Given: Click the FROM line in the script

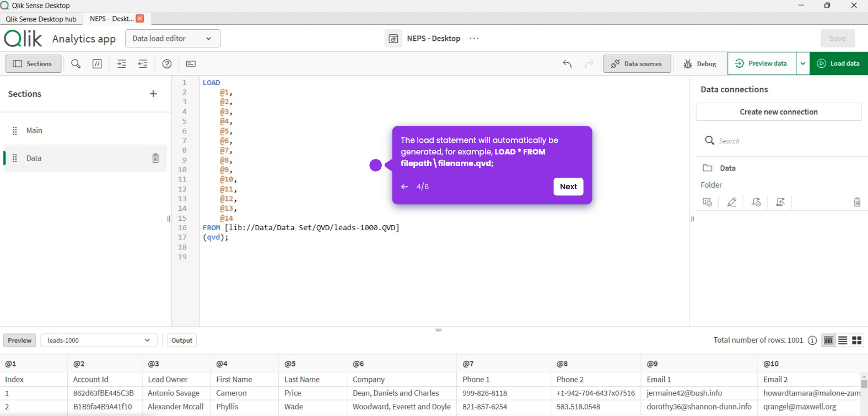Looking at the screenshot, I should [x=301, y=227].
